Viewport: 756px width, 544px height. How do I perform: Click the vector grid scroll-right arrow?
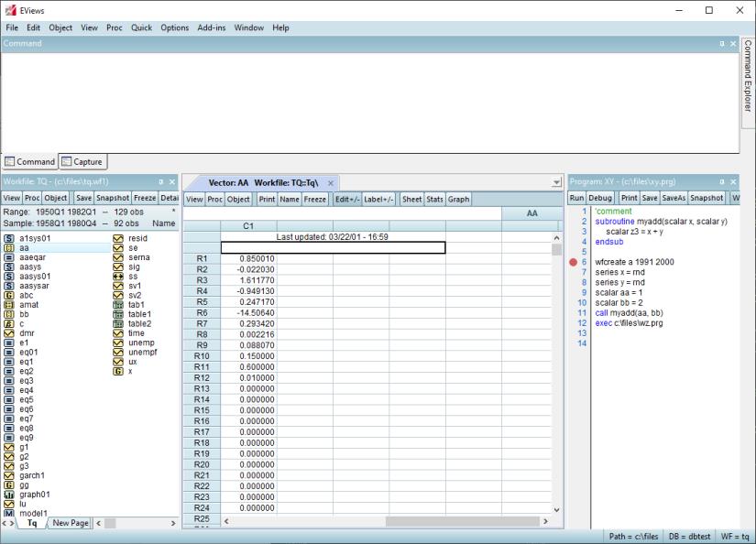[546, 521]
